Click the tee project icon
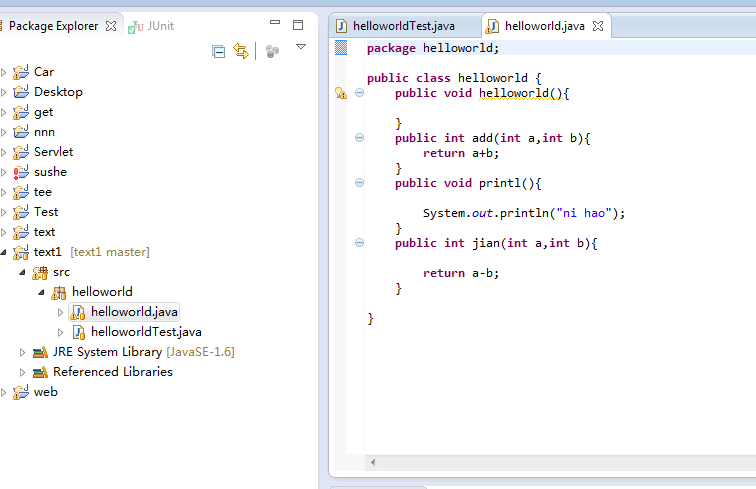This screenshot has width=756, height=489. (x=21, y=192)
